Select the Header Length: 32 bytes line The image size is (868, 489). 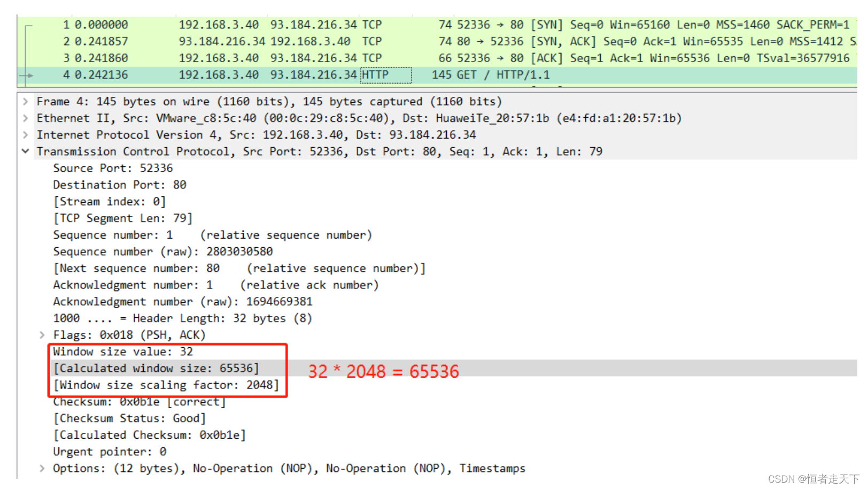pyautogui.click(x=182, y=318)
